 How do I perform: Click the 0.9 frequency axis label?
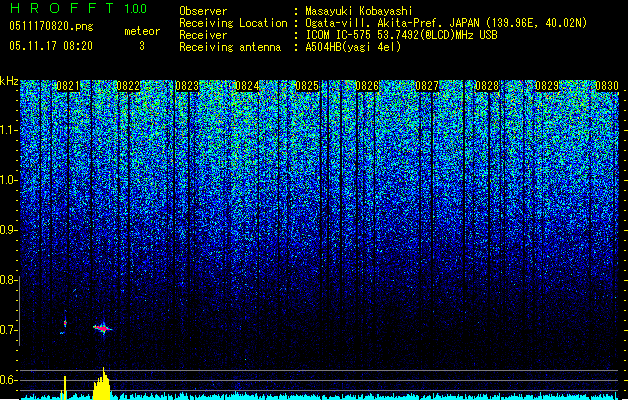(9, 230)
